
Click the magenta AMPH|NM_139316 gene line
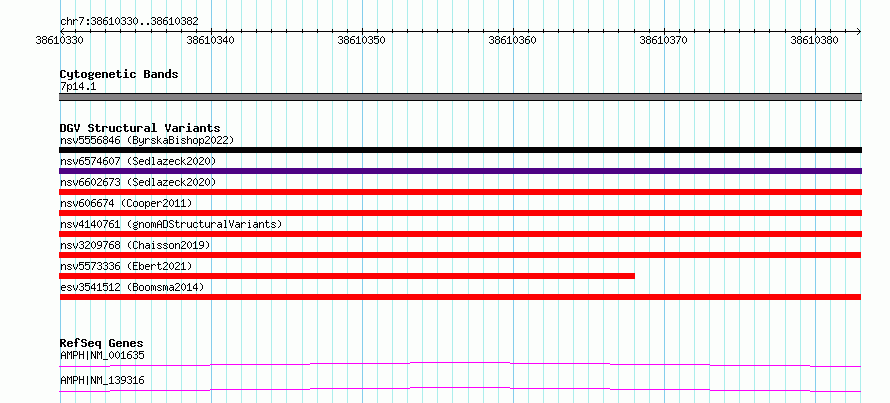pyautogui.click(x=460, y=389)
